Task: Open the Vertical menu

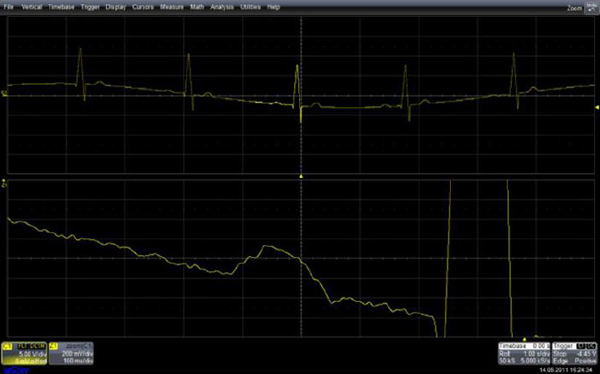Action: point(31,7)
